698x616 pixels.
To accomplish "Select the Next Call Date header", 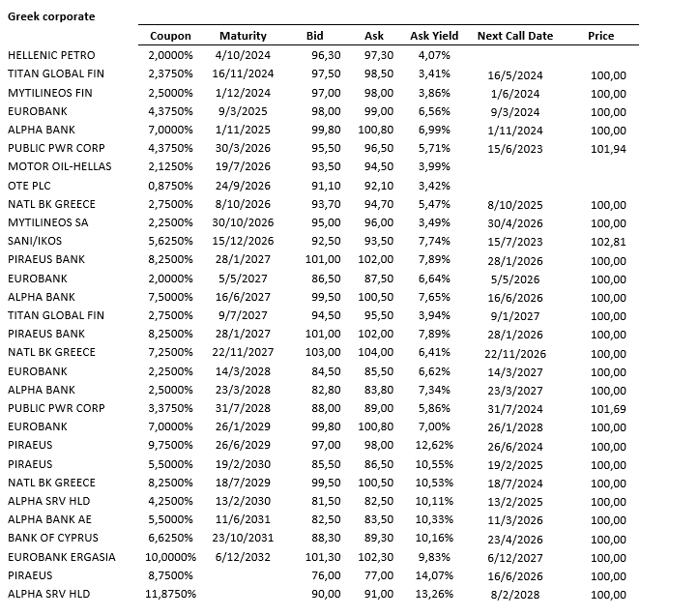I will tap(514, 36).
